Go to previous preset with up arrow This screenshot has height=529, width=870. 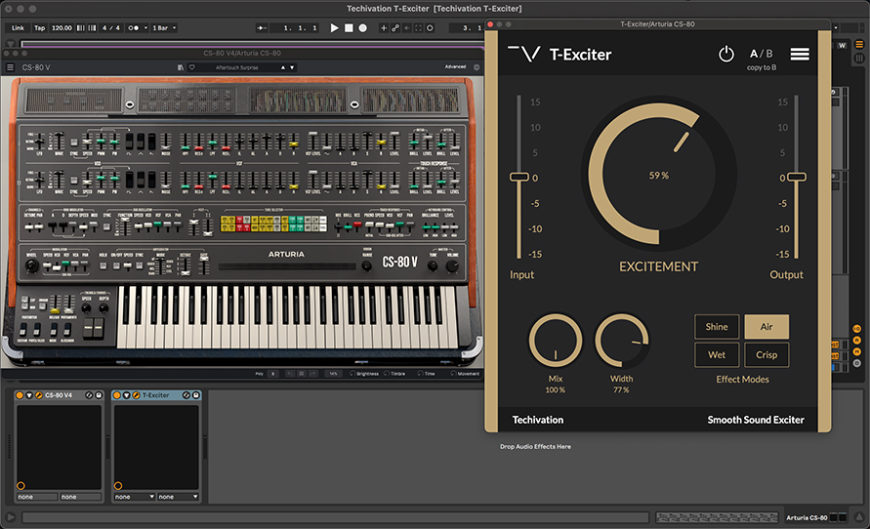coord(283,68)
